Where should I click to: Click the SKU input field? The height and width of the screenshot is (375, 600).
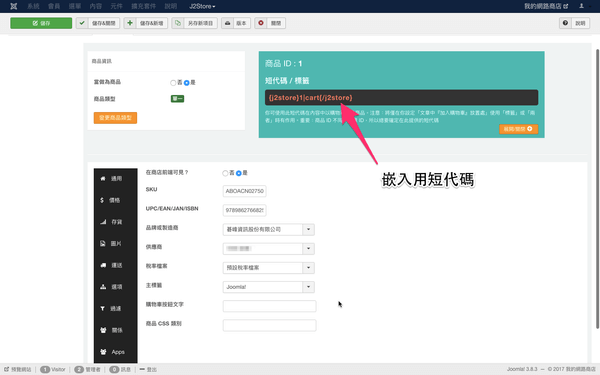click(x=245, y=191)
